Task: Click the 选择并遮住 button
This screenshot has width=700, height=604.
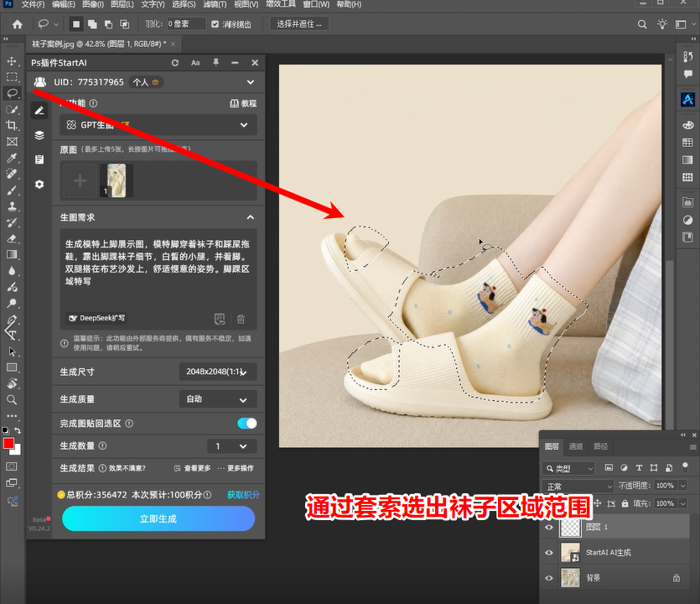Action: click(x=299, y=23)
